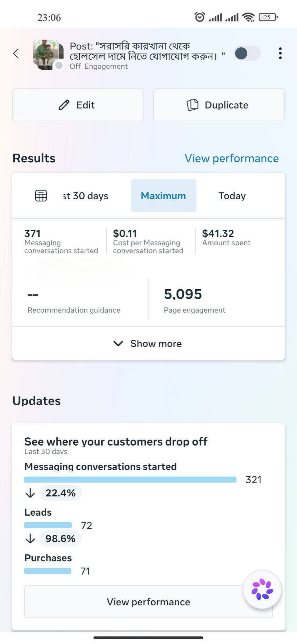297x644 pixels.
Task: Tap the purple Meta AI assistant icon
Action: point(262,589)
